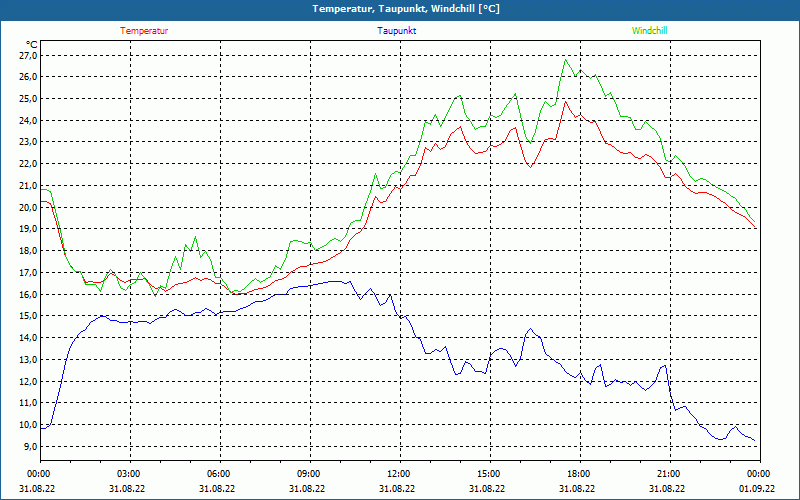Screen dimensions: 800x500
Task: Click the '31.08.22' date under 18:00
Action: (577, 488)
